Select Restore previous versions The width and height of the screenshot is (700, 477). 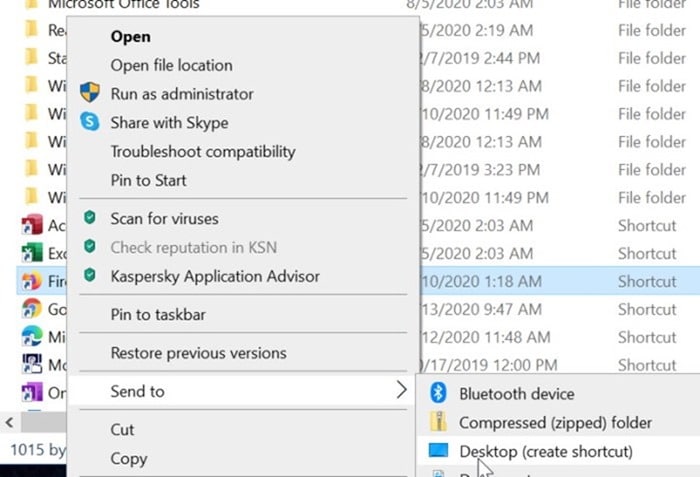click(x=198, y=352)
